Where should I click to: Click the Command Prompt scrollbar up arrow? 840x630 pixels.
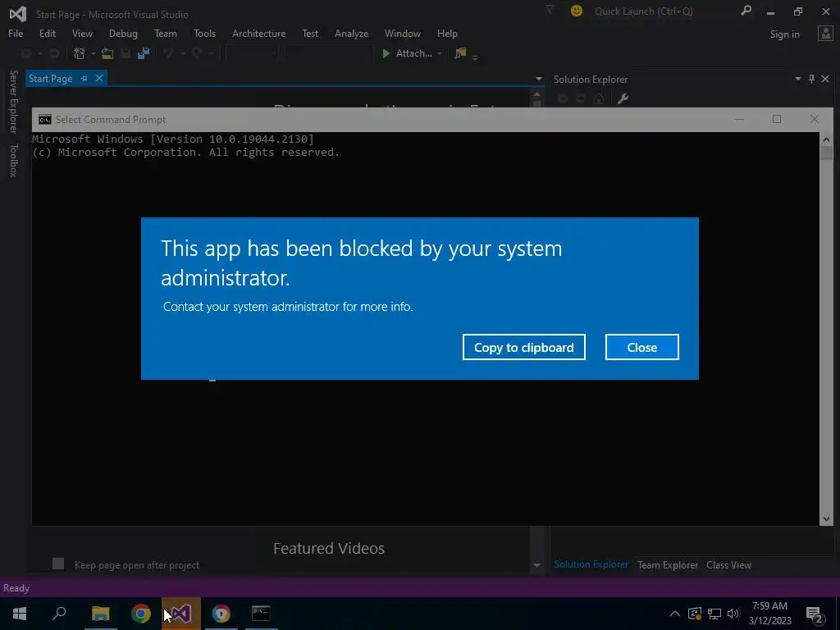coord(826,139)
